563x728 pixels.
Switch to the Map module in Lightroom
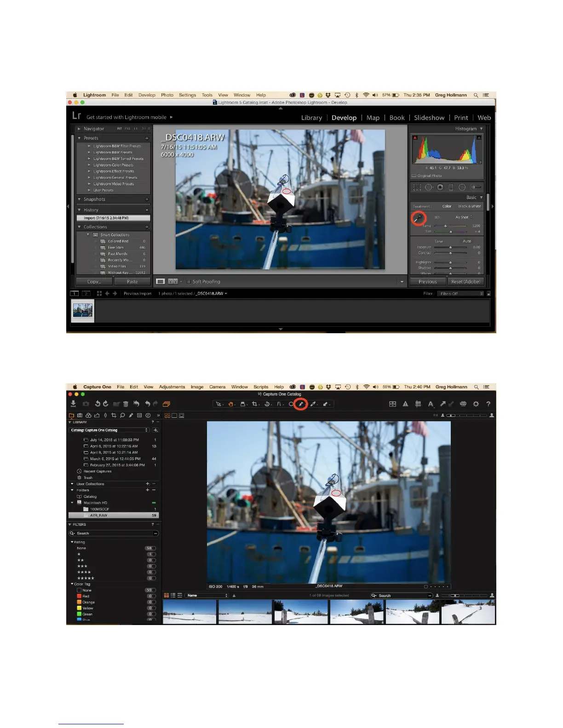[373, 118]
